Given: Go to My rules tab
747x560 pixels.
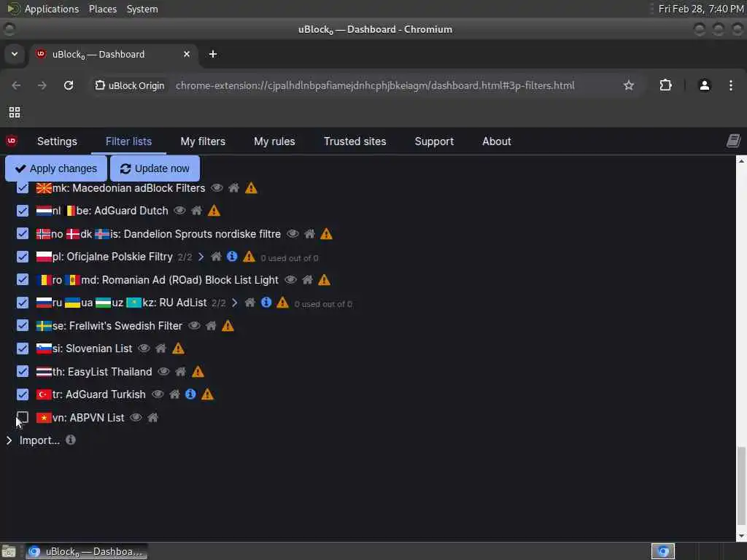Looking at the screenshot, I should click(x=274, y=141).
